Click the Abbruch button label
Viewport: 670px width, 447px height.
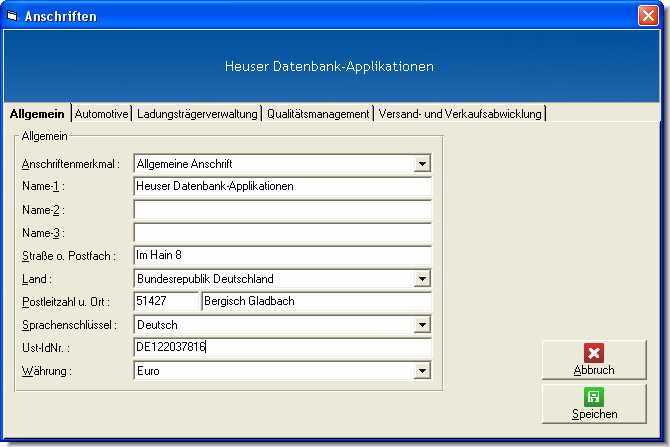[594, 370]
